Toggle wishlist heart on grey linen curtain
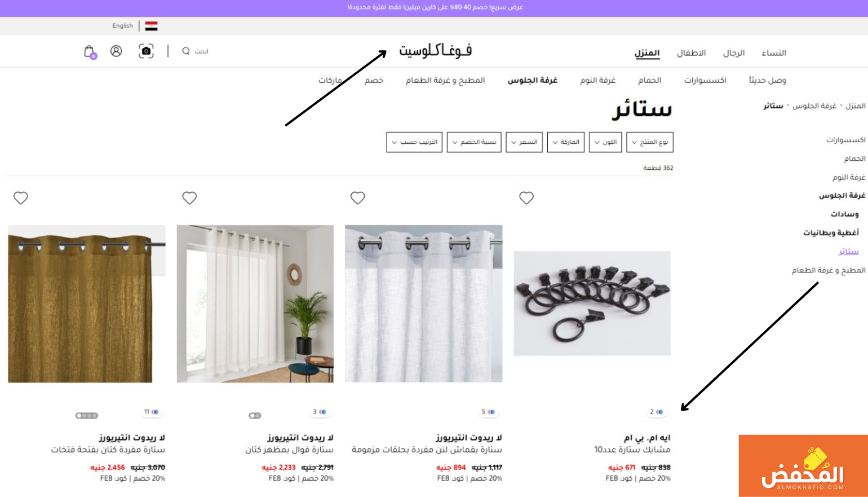 [358, 198]
